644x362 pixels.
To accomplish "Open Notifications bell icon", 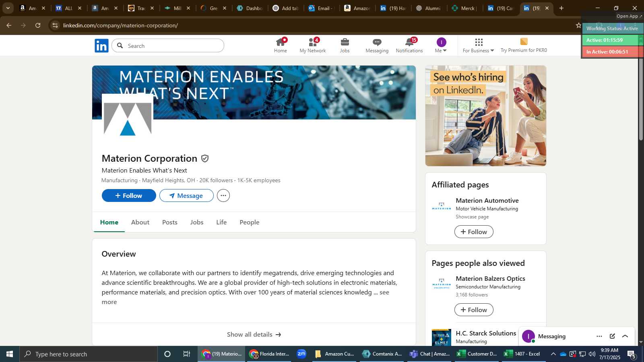I will pyautogui.click(x=409, y=45).
